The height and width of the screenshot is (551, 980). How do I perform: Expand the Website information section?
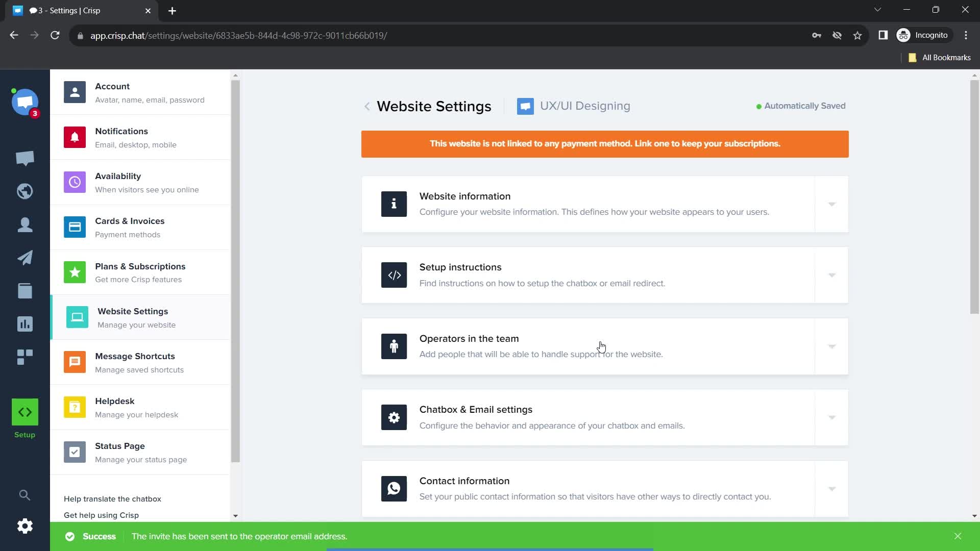click(832, 204)
